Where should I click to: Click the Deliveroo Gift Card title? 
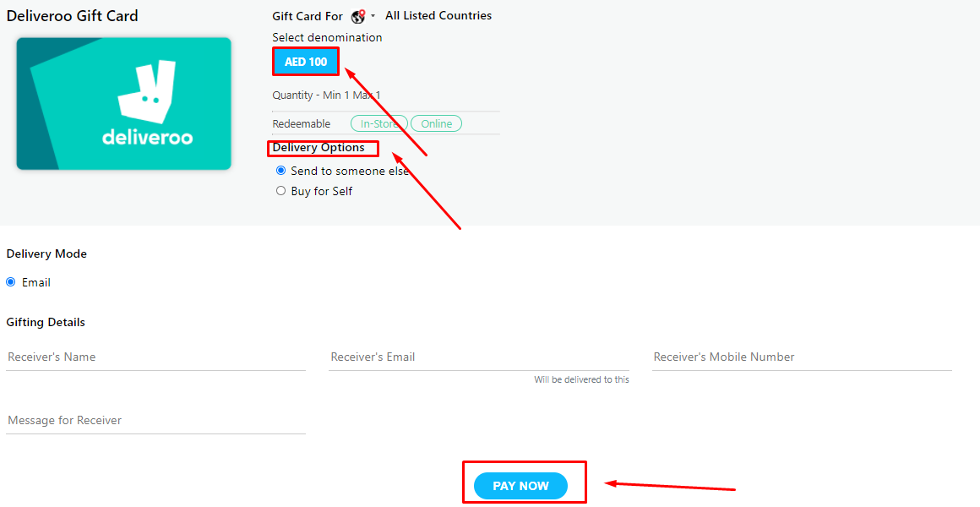point(73,15)
